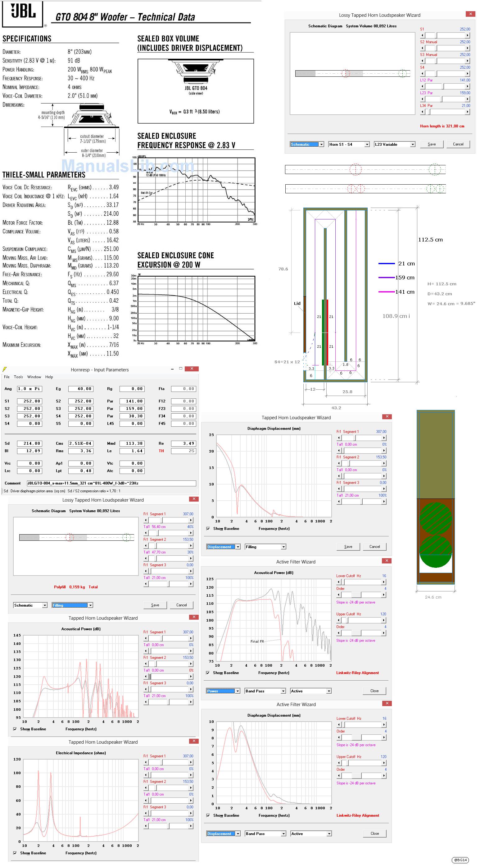The height and width of the screenshot is (868, 485).
Task: Click the Bl field showing 12,89
Action: [29, 451]
